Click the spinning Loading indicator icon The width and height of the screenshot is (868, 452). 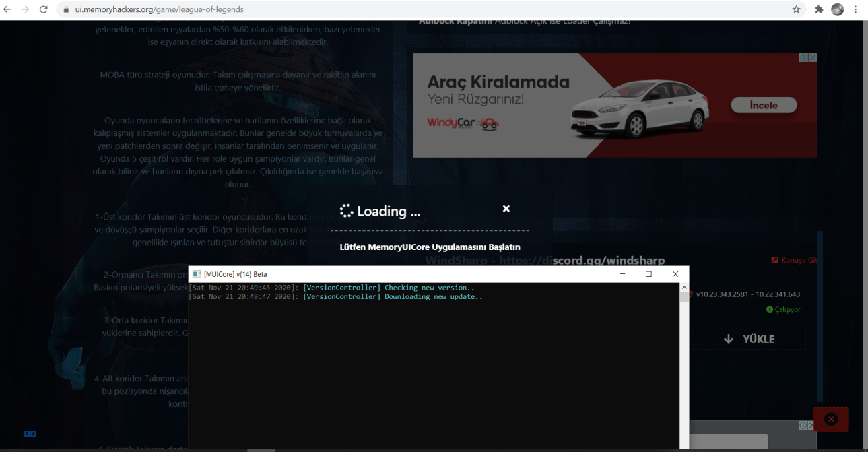[346, 211]
